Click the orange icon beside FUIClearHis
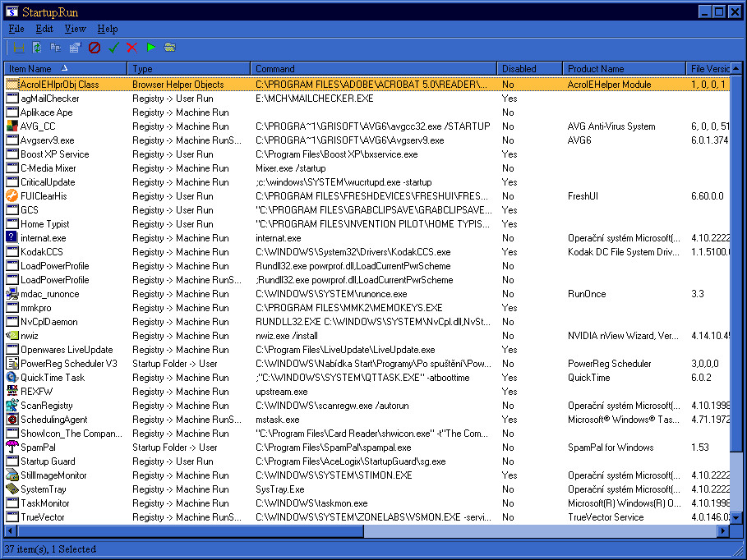This screenshot has width=747, height=560. [x=12, y=195]
